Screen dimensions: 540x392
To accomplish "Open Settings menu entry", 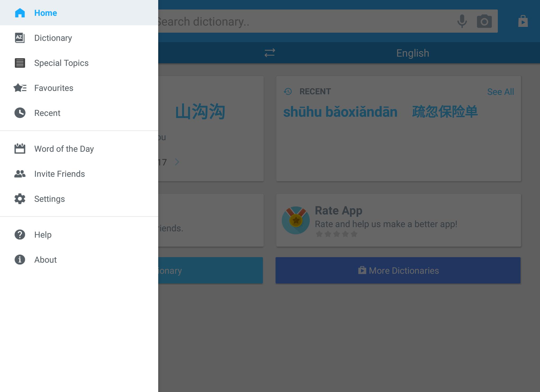I will pyautogui.click(x=79, y=199).
